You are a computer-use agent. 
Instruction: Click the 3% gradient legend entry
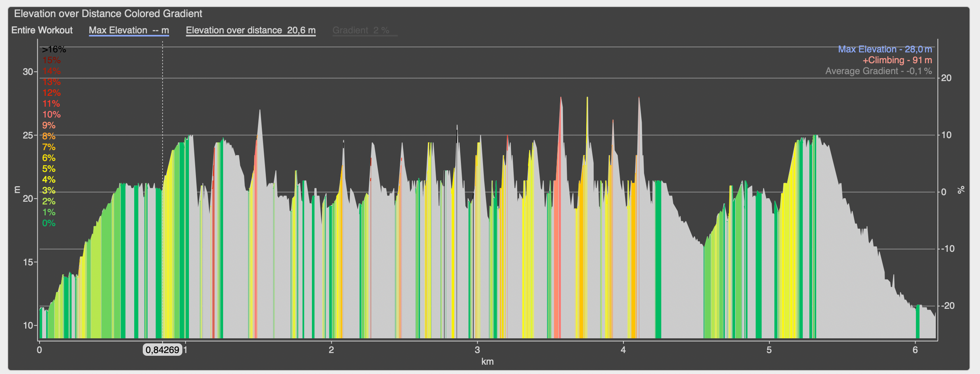49,190
